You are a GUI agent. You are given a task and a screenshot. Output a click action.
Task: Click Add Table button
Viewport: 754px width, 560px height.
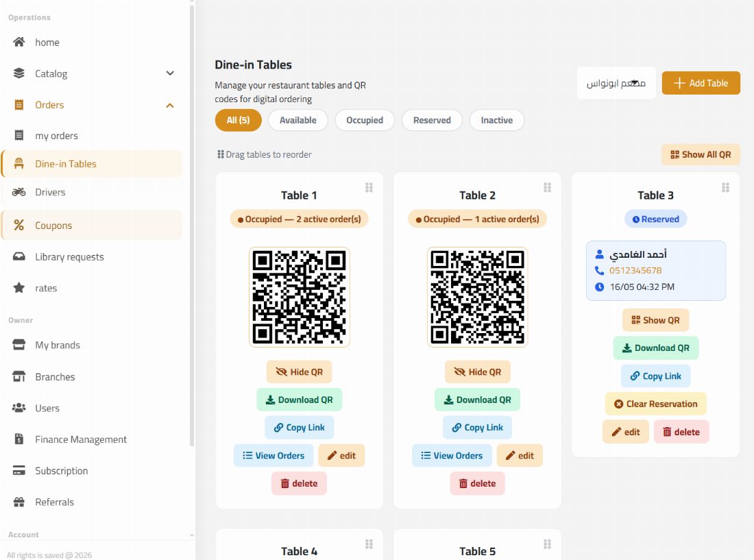[x=701, y=83]
